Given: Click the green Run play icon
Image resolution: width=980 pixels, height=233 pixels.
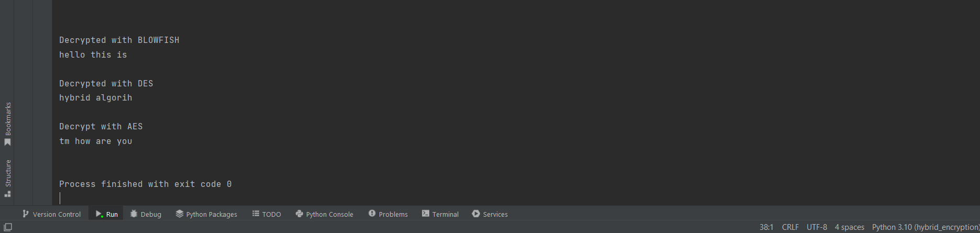Looking at the screenshot, I should pos(99,214).
